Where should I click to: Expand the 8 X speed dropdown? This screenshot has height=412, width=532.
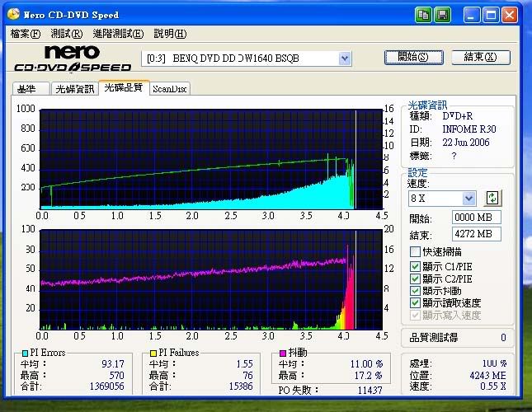point(468,198)
